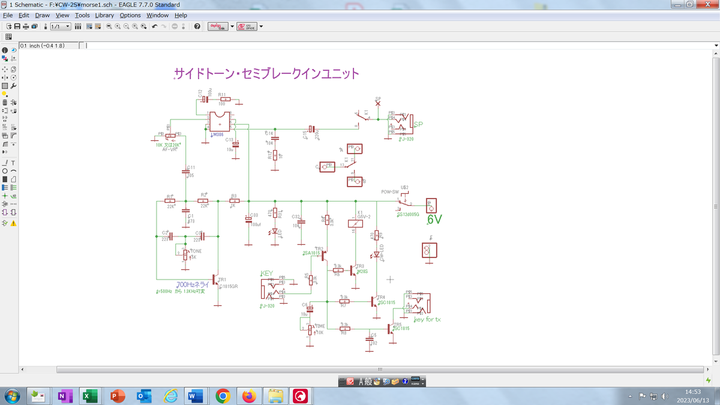Click the Save icon in the toolbar

pos(18,26)
